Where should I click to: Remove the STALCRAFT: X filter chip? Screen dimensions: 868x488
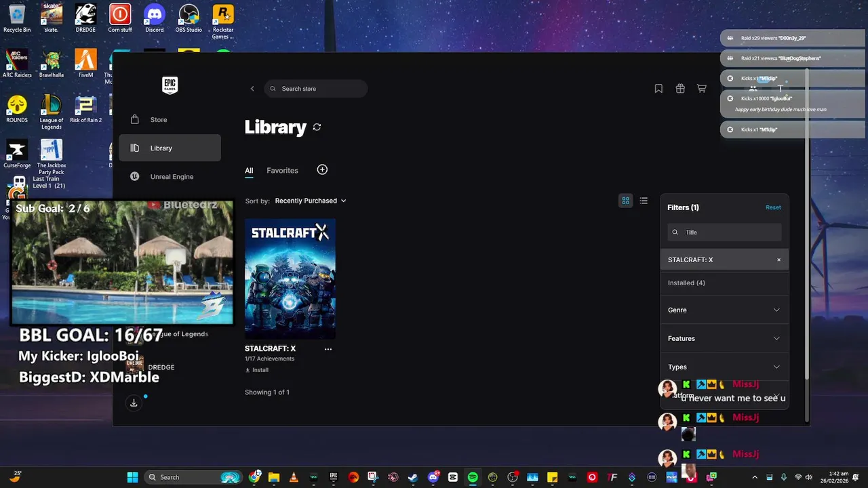pos(778,260)
